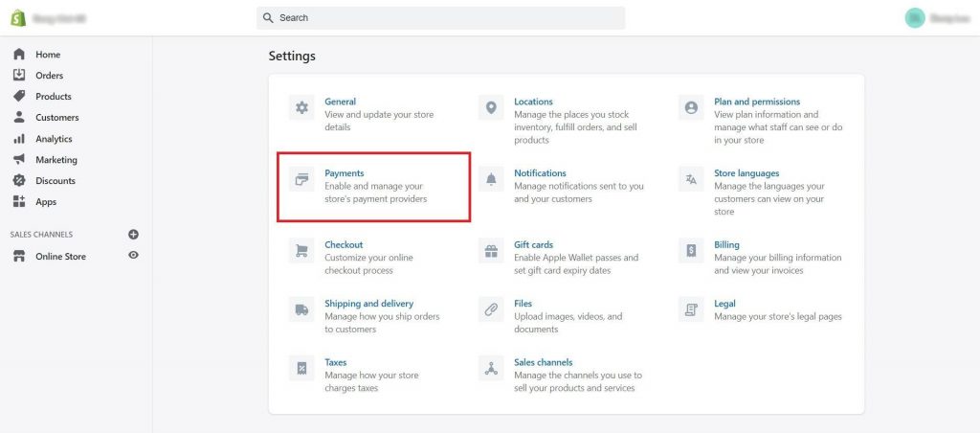Click the General settings gear icon
The width and height of the screenshot is (980, 433).
pyautogui.click(x=301, y=108)
